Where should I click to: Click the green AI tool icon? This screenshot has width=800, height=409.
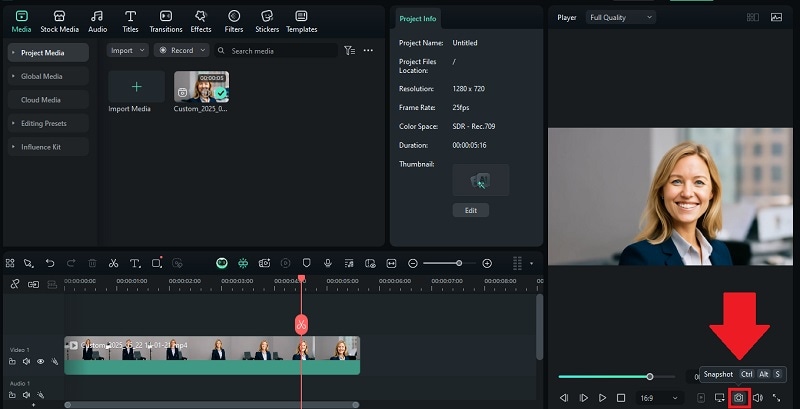(x=243, y=263)
